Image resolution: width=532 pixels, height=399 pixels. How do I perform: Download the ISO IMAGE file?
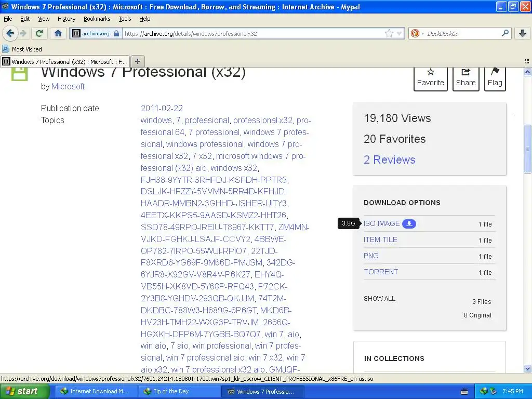[x=382, y=223]
